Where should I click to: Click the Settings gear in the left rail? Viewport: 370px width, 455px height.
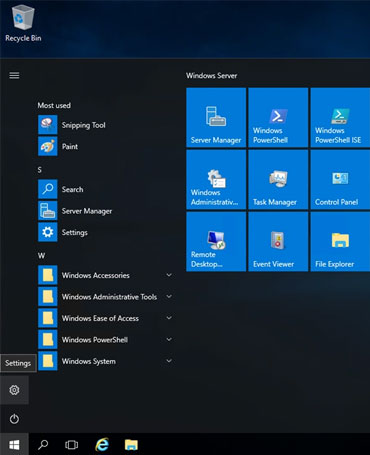click(x=14, y=390)
